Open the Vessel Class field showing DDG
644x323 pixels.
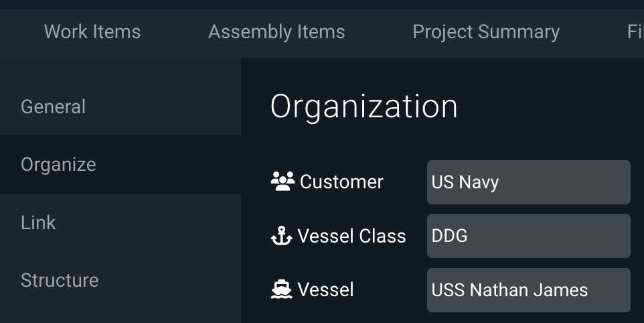529,236
